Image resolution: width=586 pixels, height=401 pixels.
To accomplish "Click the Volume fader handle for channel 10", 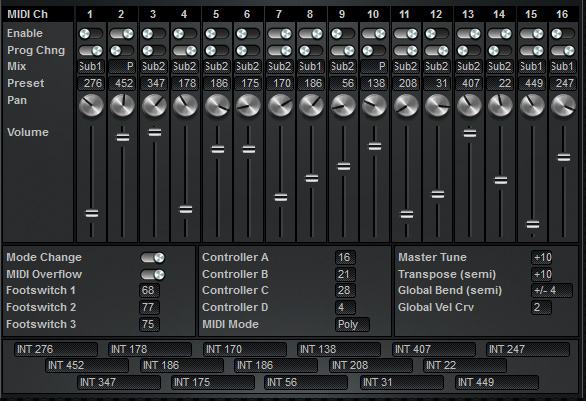I will coord(375,146).
